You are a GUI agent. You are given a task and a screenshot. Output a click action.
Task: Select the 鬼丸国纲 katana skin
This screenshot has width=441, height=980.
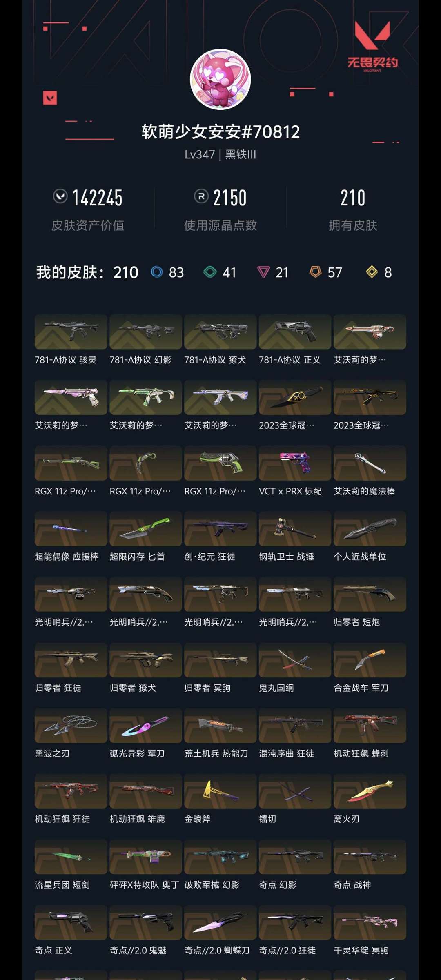click(x=295, y=660)
